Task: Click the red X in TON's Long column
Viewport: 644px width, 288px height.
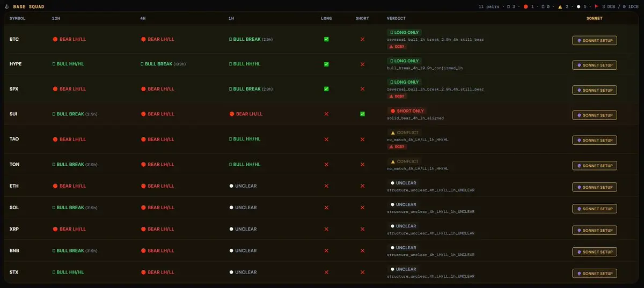Action: (326, 164)
